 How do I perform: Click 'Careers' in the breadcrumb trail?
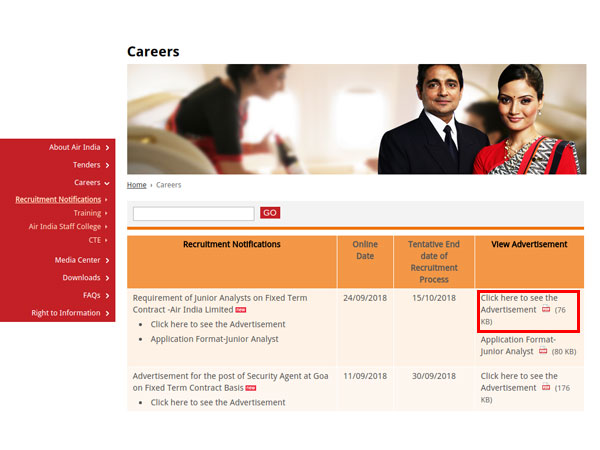(x=169, y=185)
